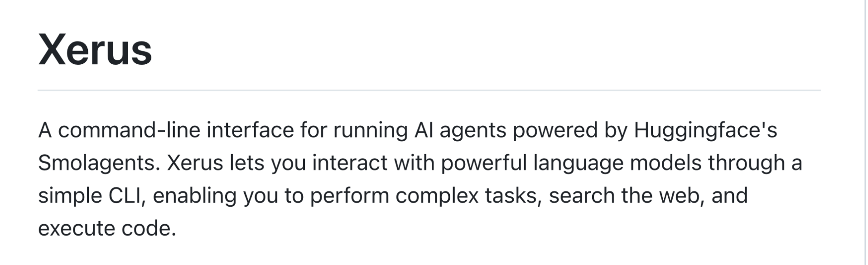Viewport: 868px width, 265px height.
Task: Click the word Xerus in second line
Action: 195,163
